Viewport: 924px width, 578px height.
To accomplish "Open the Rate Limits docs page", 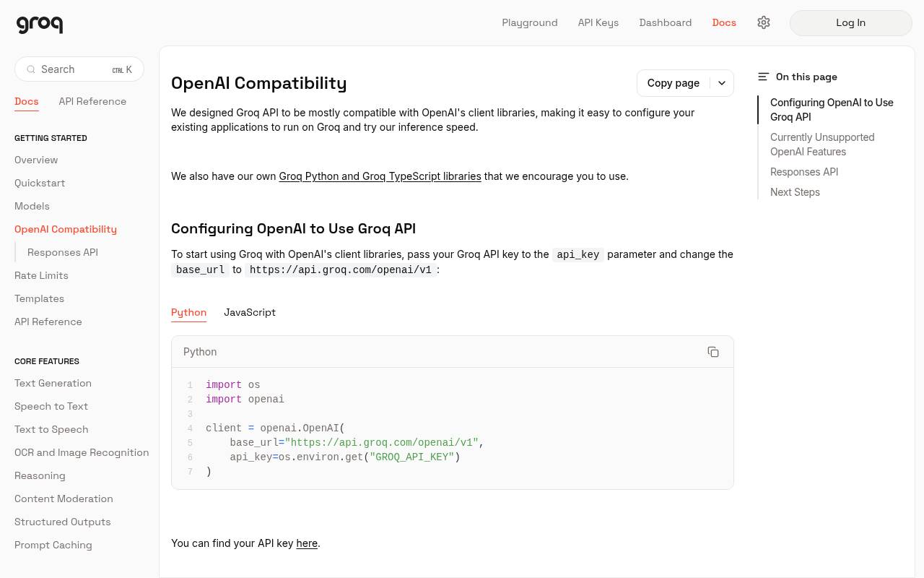I will click(41, 275).
